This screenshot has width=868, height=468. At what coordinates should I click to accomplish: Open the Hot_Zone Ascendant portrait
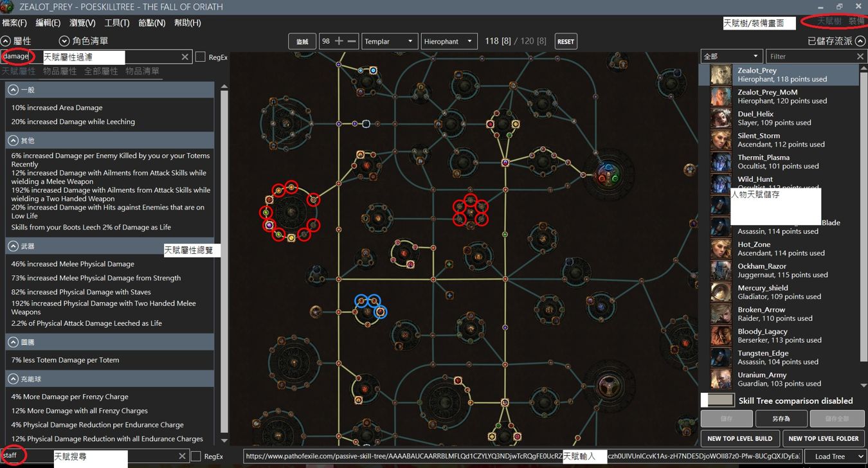(721, 249)
